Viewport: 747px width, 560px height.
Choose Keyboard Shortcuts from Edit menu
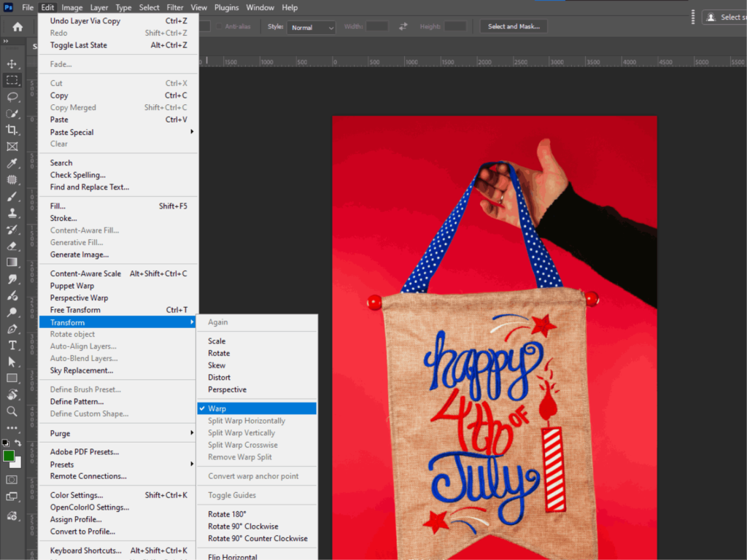[x=118, y=551]
